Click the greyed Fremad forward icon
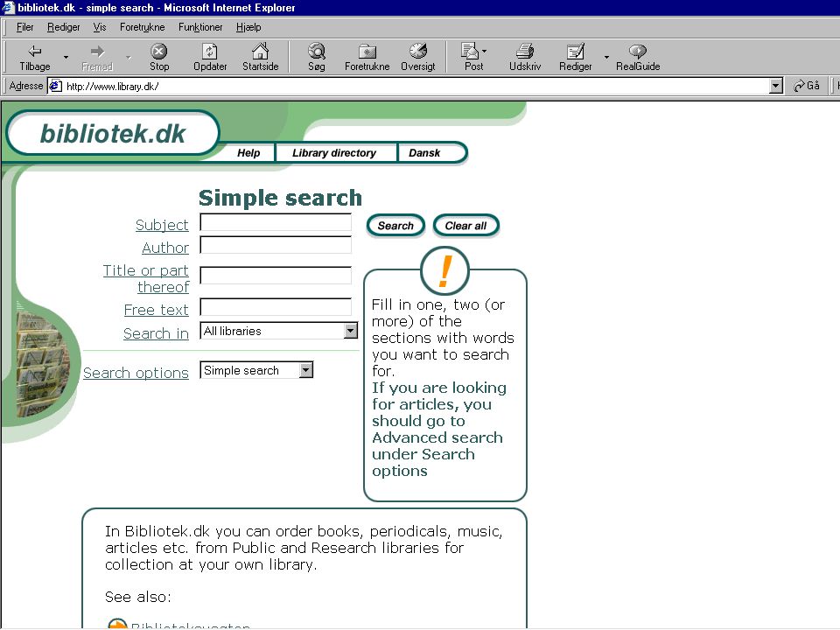The height and width of the screenshot is (630, 840). point(97,52)
